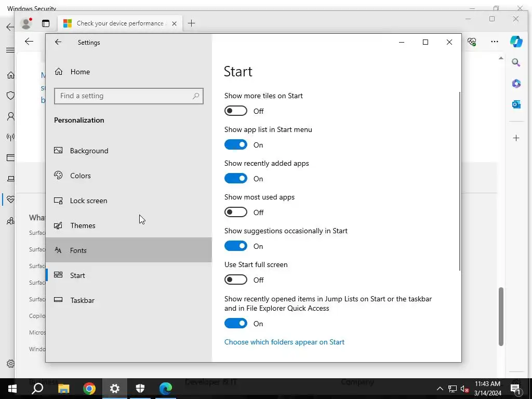Open Colors personalization page
Screen dimensions: 532x399
tap(129, 176)
